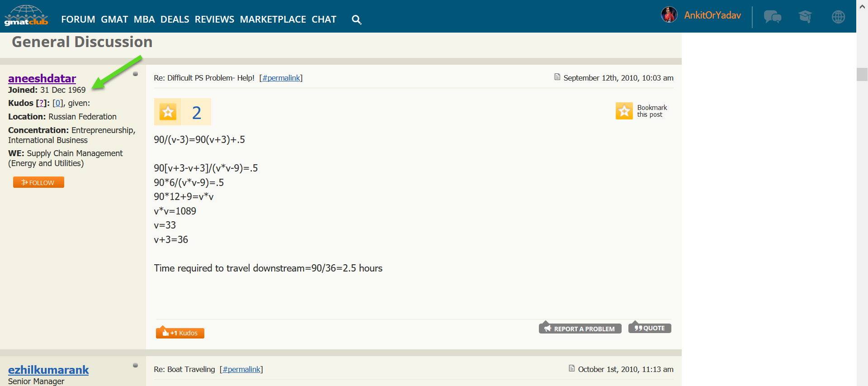Click REPORT A PROBLEM button

coord(580,329)
